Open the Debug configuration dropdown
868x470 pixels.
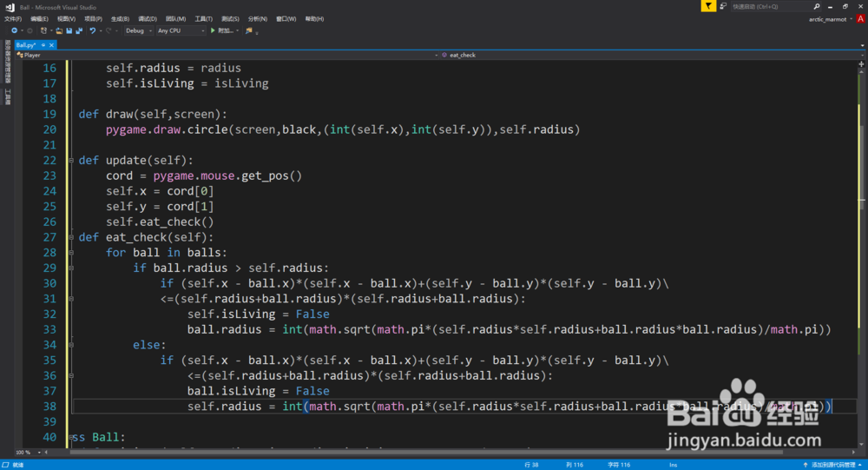[138, 31]
